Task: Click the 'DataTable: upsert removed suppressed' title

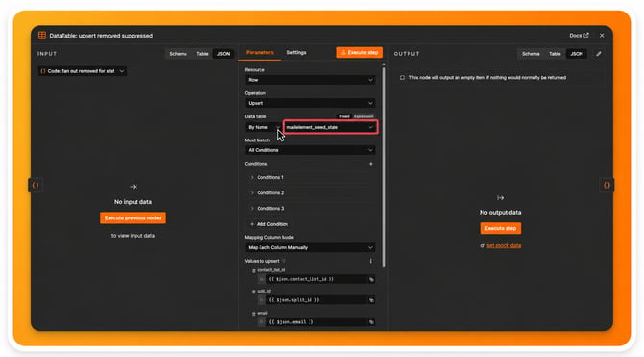Action: [101, 36]
